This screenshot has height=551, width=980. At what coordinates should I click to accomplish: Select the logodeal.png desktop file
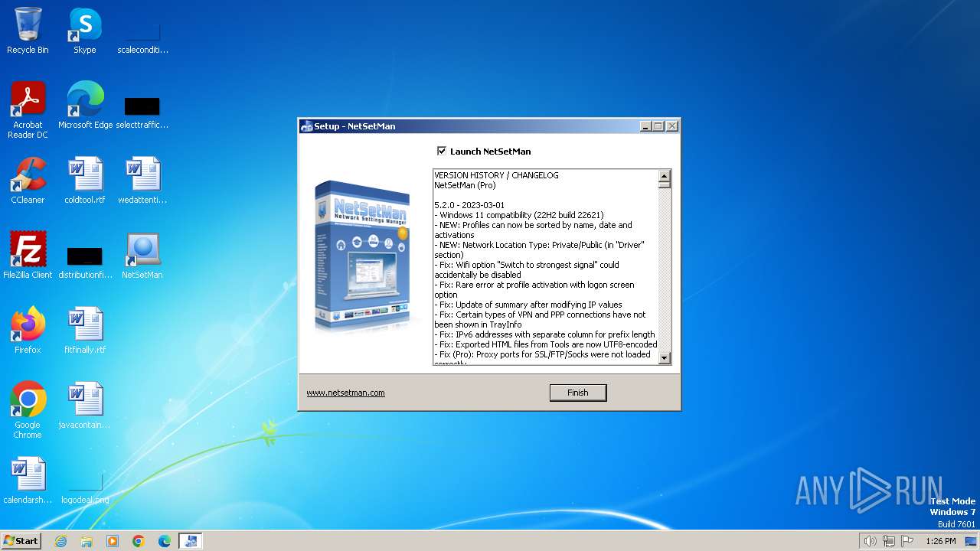click(85, 490)
